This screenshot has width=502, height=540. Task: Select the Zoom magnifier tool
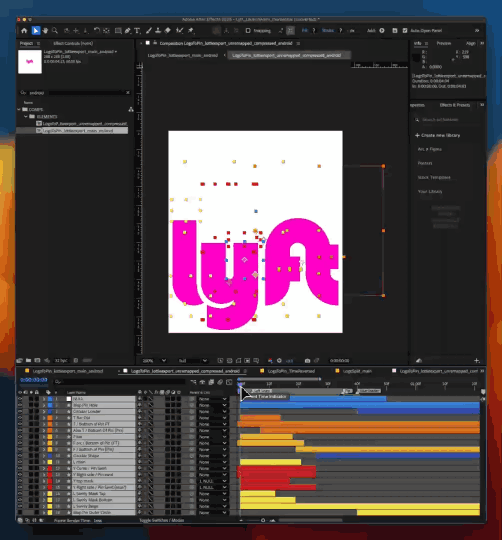55,31
